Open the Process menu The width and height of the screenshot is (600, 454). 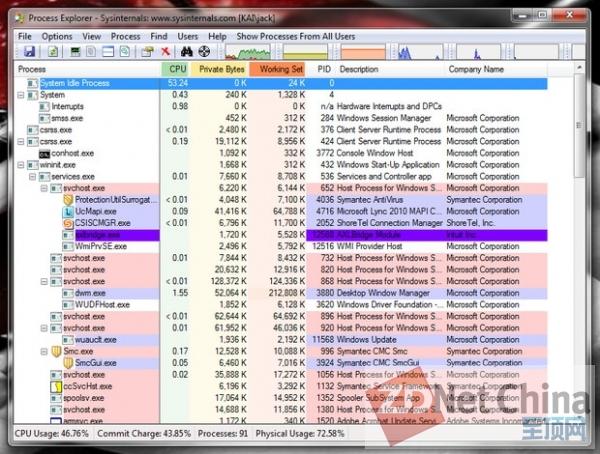126,36
